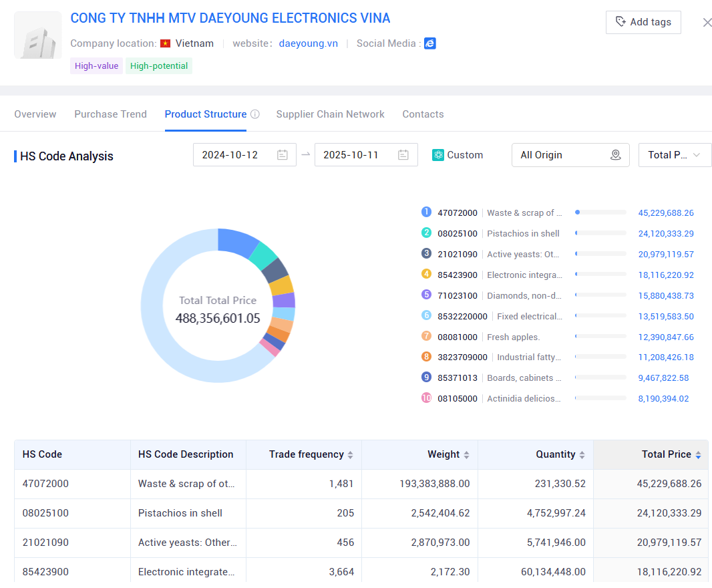The image size is (712, 588).
Task: Select legend entry Fresh apples.
Action: click(514, 337)
